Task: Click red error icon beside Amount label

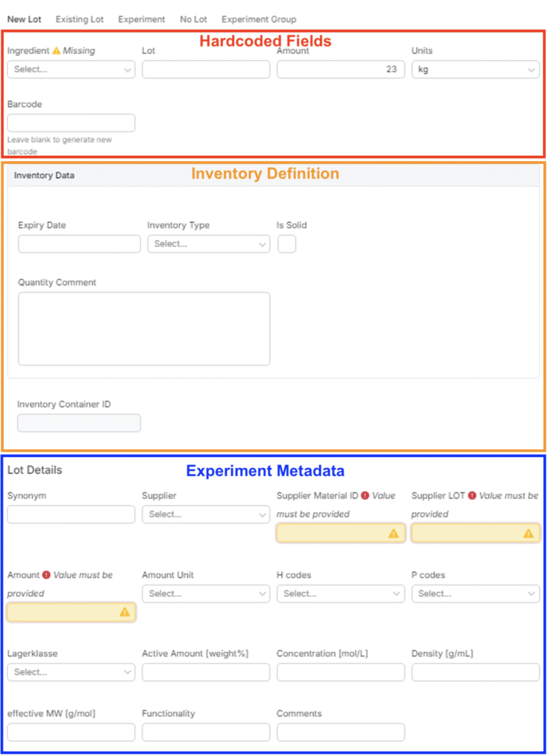Action: (x=46, y=575)
